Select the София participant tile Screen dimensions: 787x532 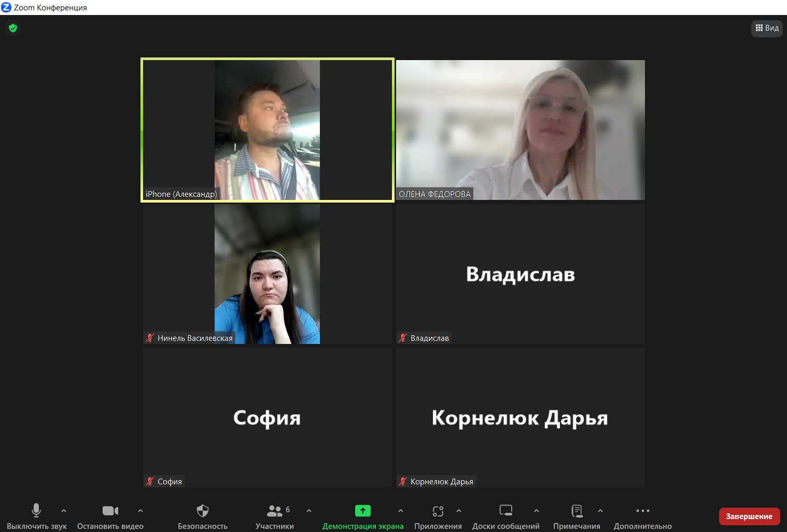[268, 418]
